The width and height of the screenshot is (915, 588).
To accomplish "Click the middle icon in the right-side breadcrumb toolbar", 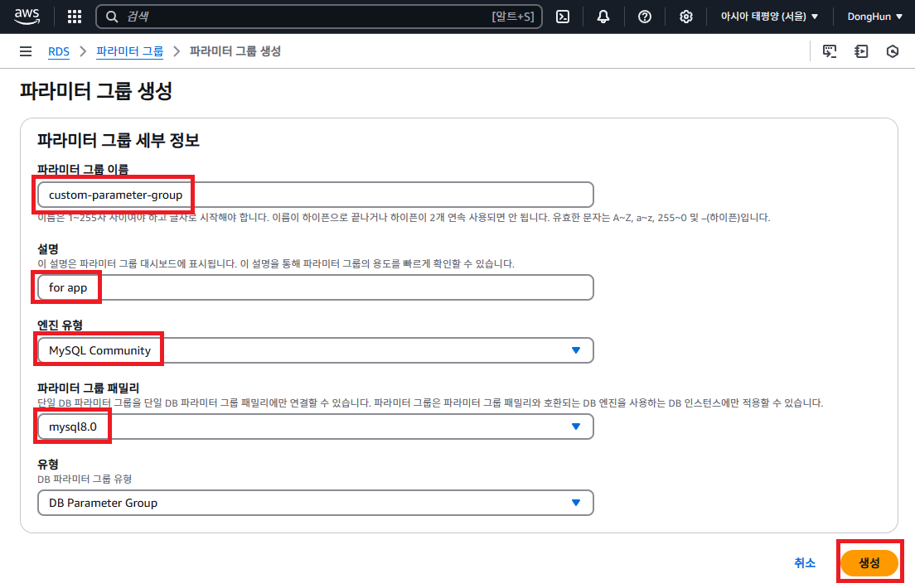I will (861, 51).
